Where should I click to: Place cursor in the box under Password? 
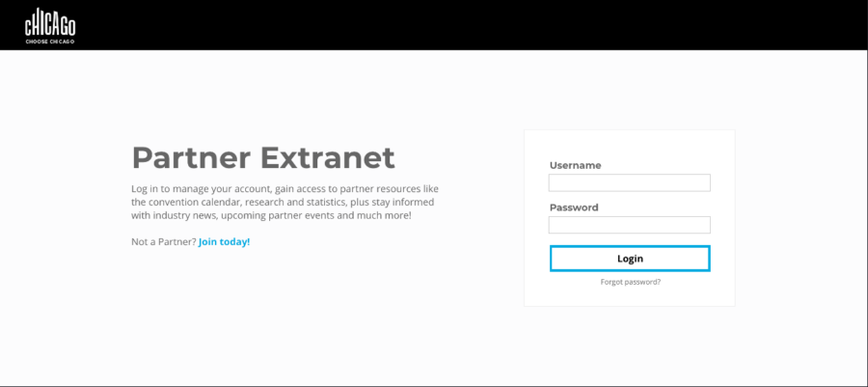tap(630, 225)
